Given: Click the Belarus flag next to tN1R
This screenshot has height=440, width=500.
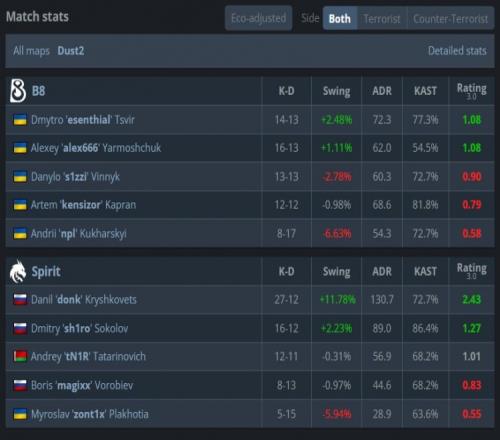Looking at the screenshot, I should 20,356.
